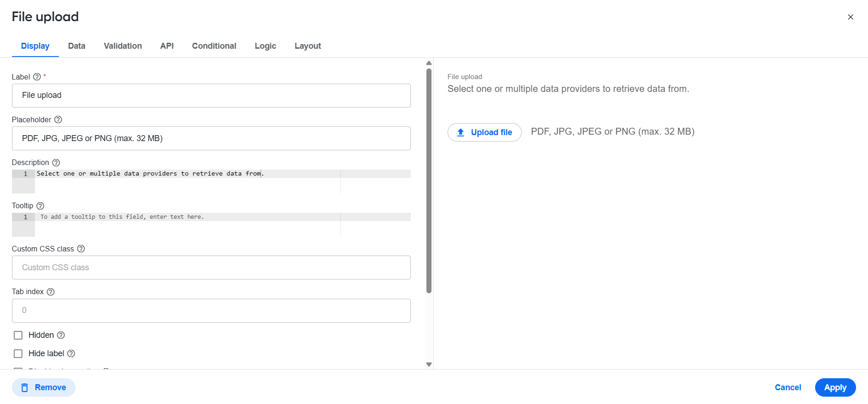
Task: Click the Upload file button in preview
Action: click(484, 132)
